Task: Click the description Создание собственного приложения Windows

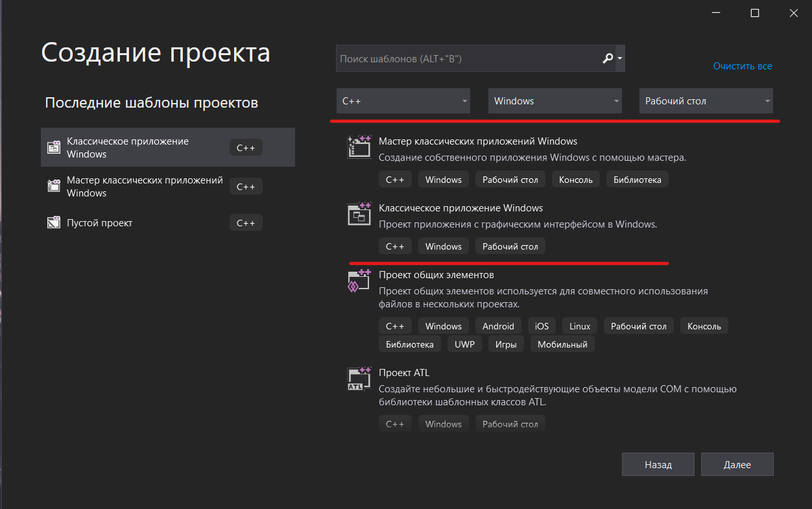Action: [532, 158]
